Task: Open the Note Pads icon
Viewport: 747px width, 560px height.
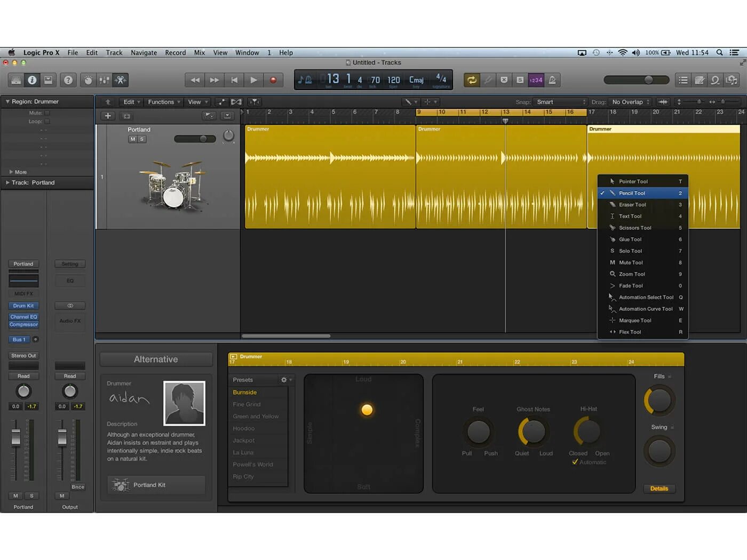Action: tap(699, 80)
